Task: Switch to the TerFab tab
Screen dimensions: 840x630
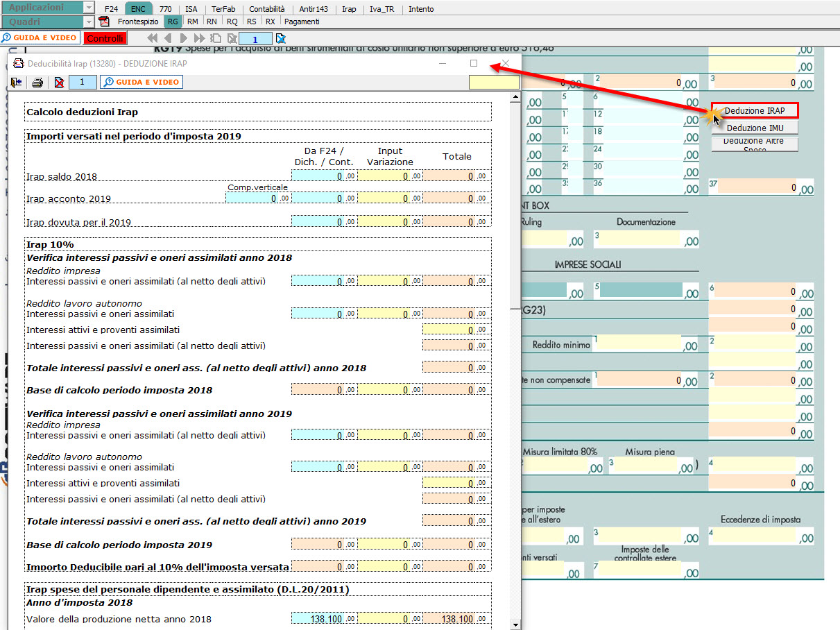Action: tap(223, 9)
